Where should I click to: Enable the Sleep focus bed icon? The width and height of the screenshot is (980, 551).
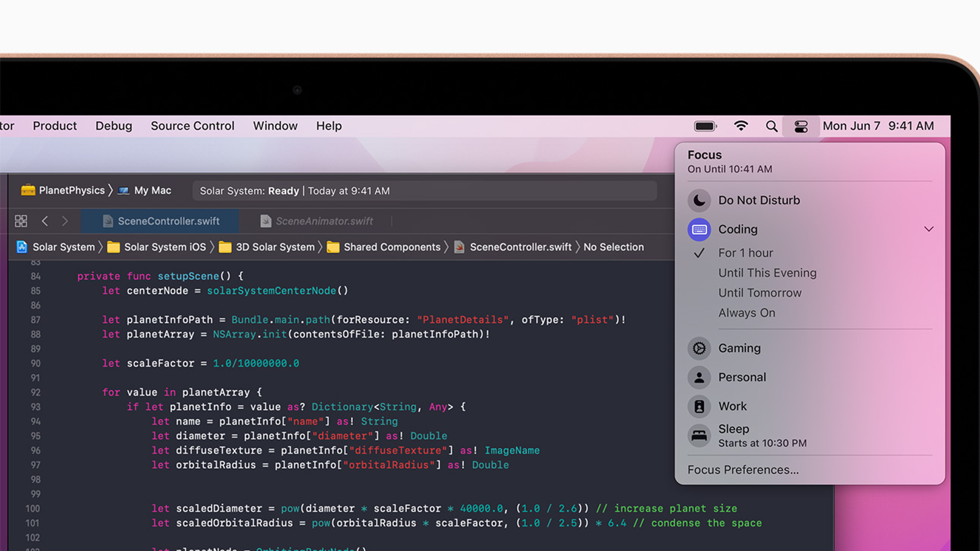[699, 436]
